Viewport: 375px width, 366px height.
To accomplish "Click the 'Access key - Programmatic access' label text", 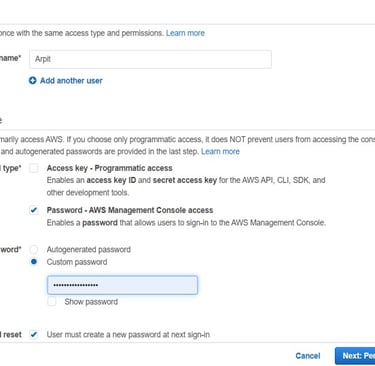I will click(109, 168).
